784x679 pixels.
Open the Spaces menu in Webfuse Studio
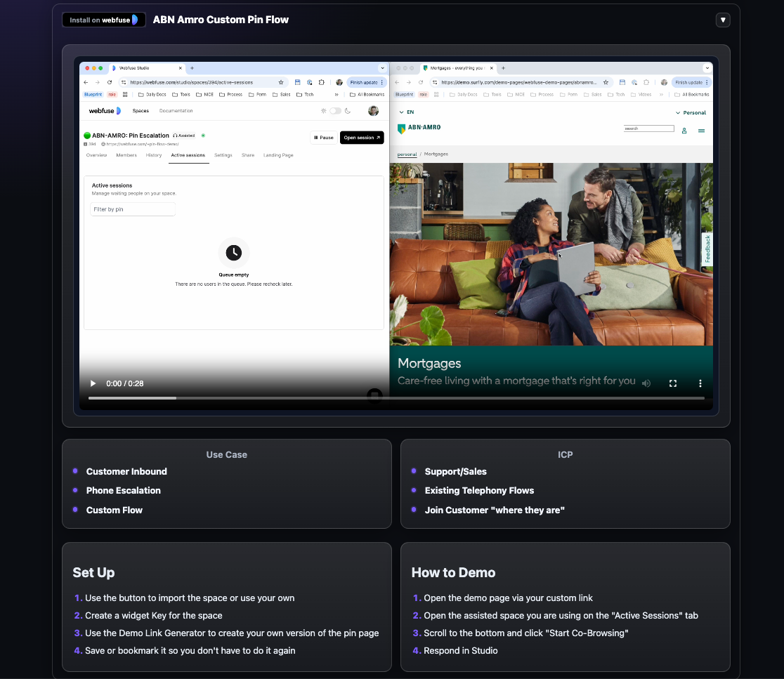(141, 111)
